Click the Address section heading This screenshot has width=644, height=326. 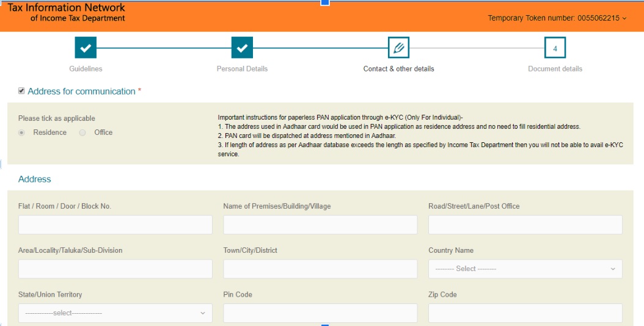click(x=34, y=179)
